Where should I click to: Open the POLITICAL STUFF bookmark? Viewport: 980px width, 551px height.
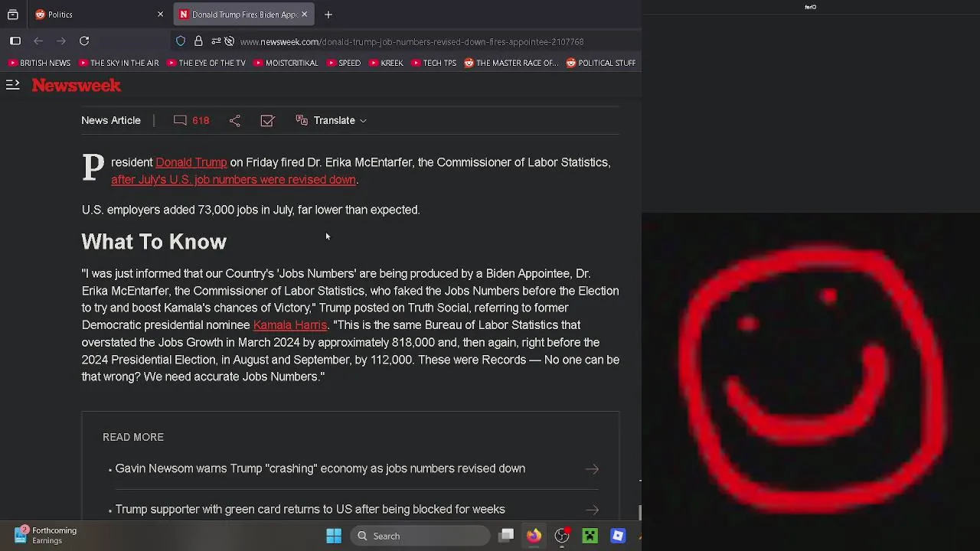click(x=601, y=63)
